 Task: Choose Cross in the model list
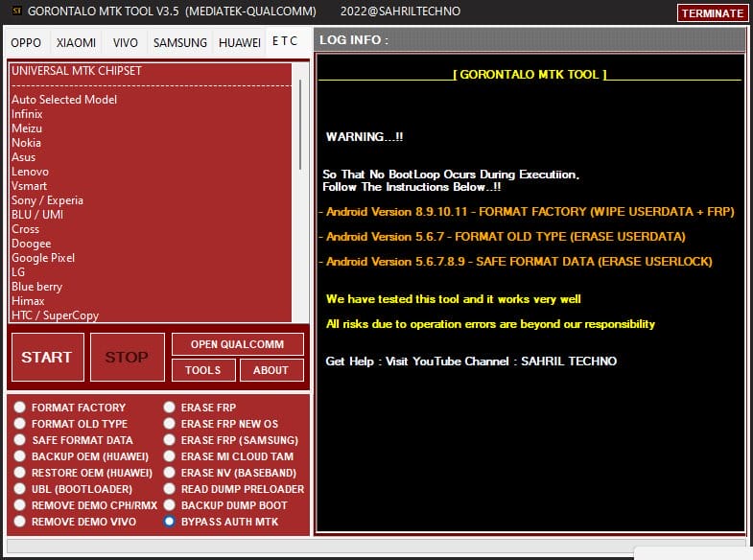[x=151, y=229]
